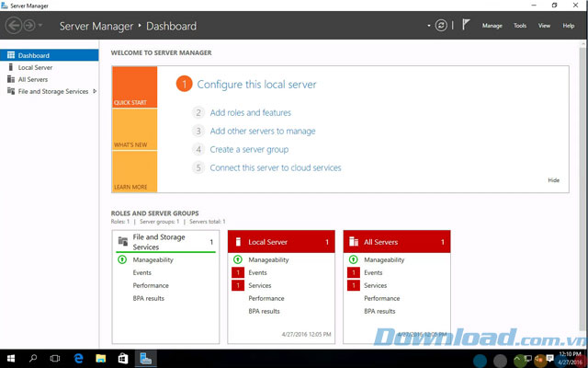
Task: Click BPA results in File and Storage tile
Action: pyautogui.click(x=149, y=298)
